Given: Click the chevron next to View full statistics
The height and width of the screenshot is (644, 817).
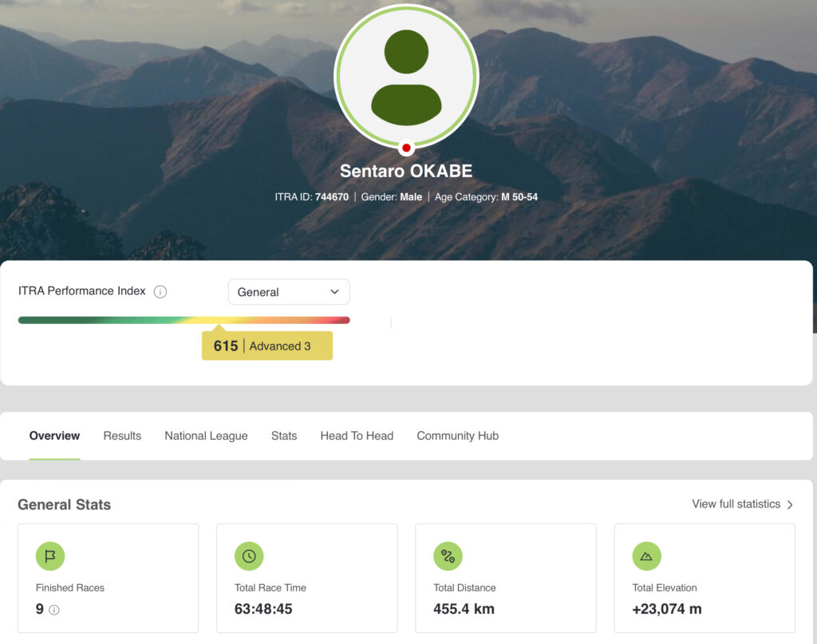Looking at the screenshot, I should click(790, 505).
